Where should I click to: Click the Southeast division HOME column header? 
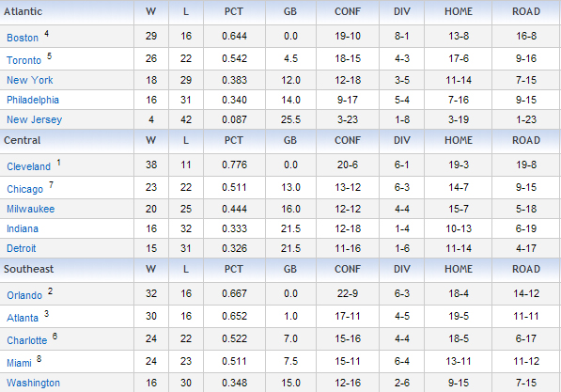(x=459, y=269)
